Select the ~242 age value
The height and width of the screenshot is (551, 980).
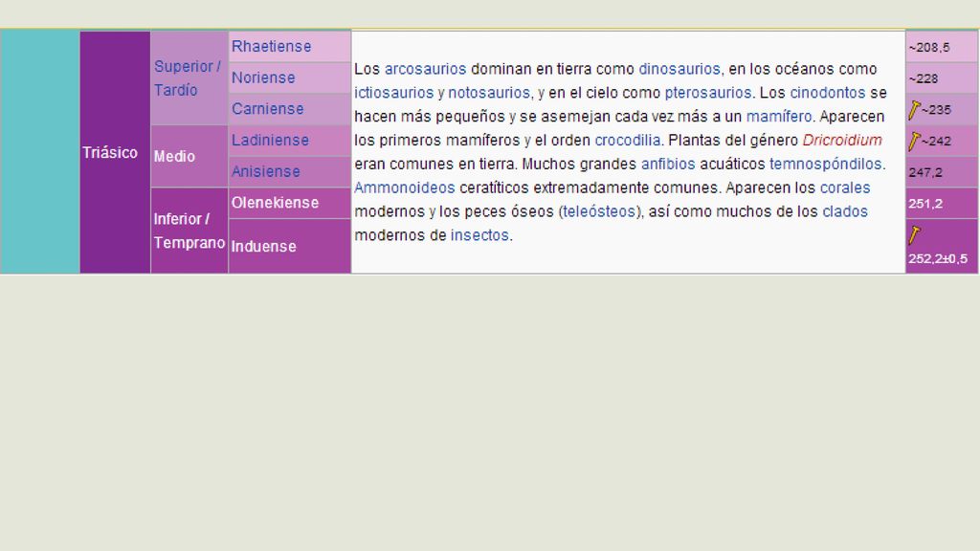tap(936, 142)
